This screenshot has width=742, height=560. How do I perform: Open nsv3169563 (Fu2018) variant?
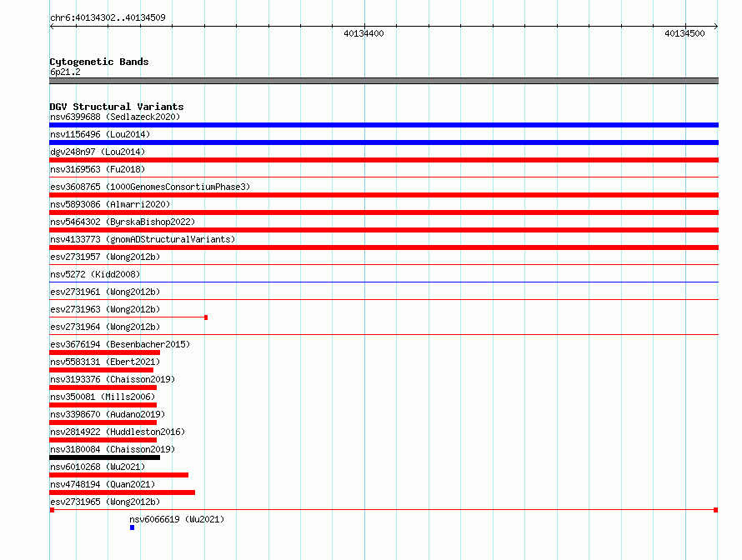(x=98, y=169)
